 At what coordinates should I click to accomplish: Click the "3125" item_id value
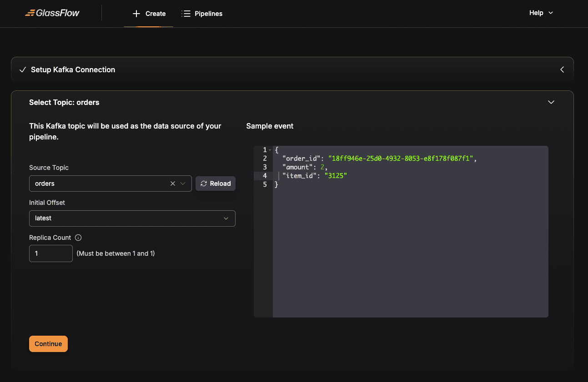tap(336, 176)
